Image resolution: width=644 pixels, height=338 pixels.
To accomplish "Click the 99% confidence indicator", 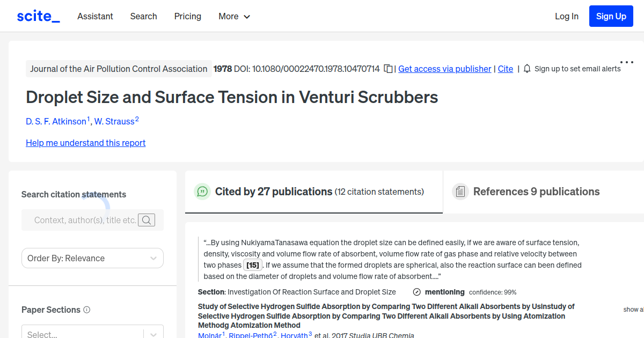I will 492,292.
